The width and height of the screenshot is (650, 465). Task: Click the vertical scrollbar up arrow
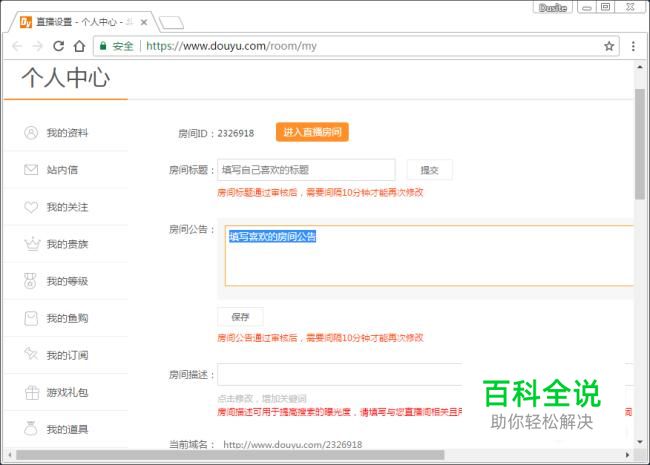[x=640, y=67]
